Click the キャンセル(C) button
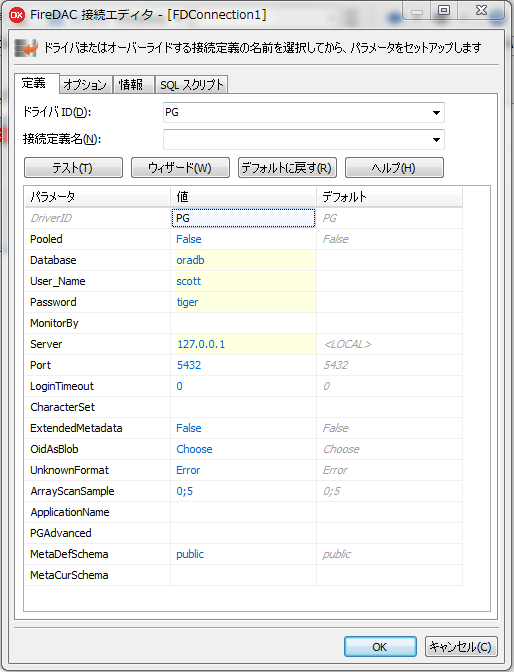The image size is (514, 672). pos(461,646)
